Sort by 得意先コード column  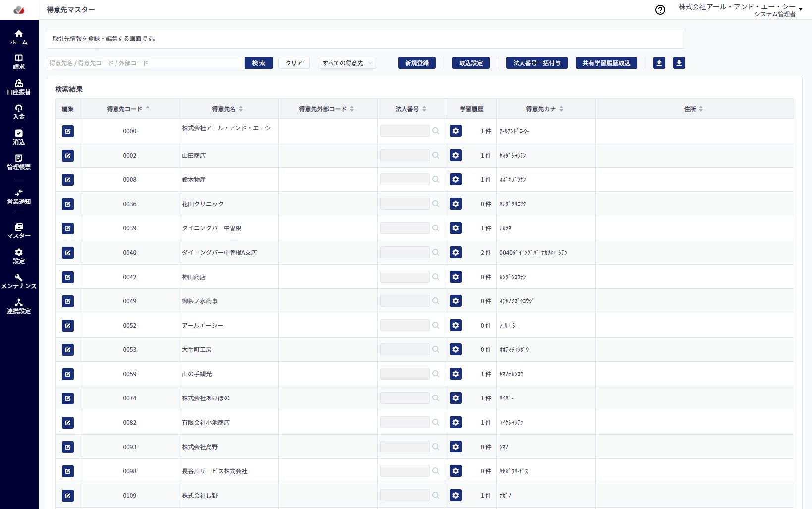pyautogui.click(x=148, y=109)
